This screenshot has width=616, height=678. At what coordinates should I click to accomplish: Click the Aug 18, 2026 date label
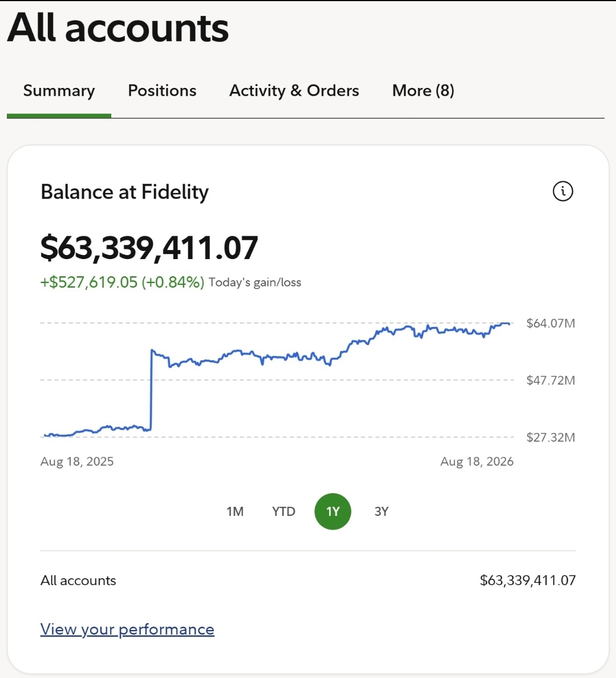[477, 461]
